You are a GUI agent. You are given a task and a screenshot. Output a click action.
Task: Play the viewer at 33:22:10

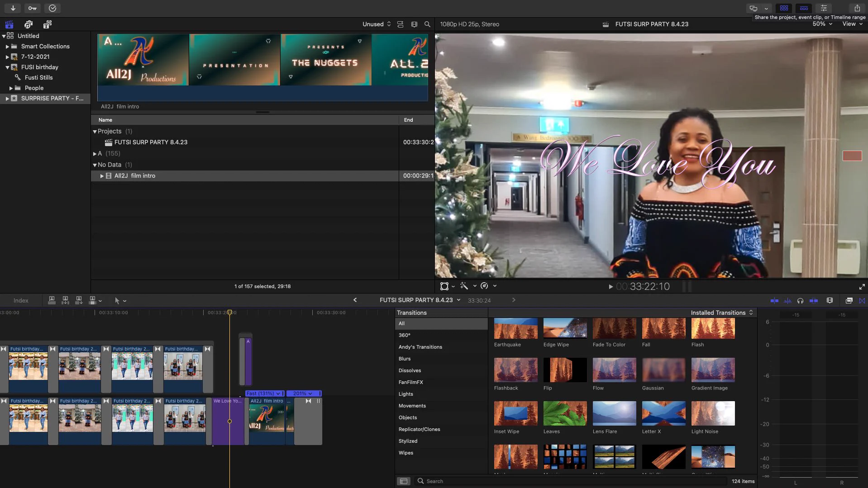610,287
